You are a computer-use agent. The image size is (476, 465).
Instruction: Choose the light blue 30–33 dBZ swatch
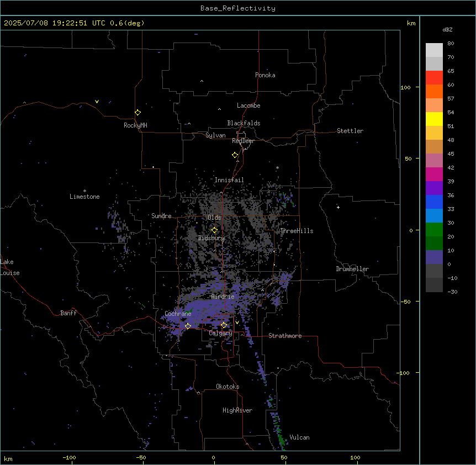(x=434, y=216)
